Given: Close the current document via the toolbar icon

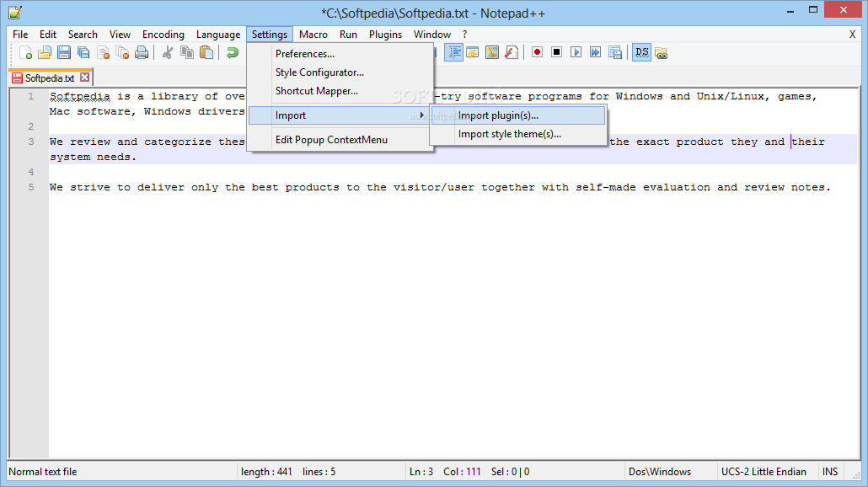Looking at the screenshot, I should [103, 52].
